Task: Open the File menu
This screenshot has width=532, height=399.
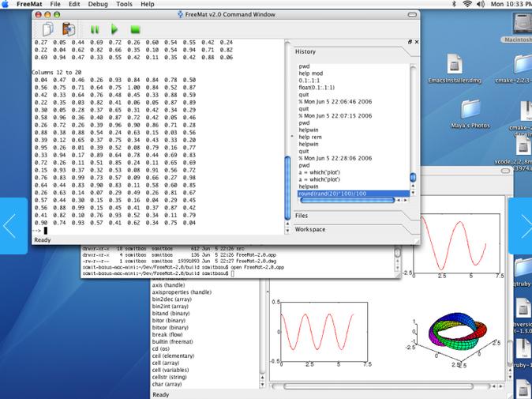Action: [x=55, y=4]
